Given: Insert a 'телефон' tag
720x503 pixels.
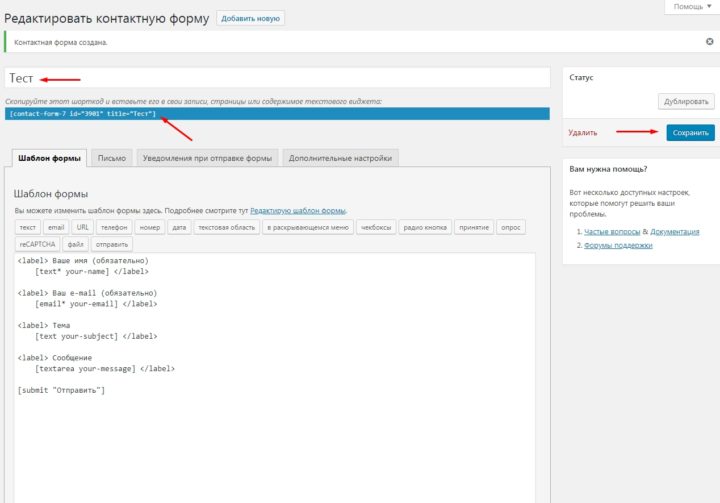Looking at the screenshot, I should (114, 227).
